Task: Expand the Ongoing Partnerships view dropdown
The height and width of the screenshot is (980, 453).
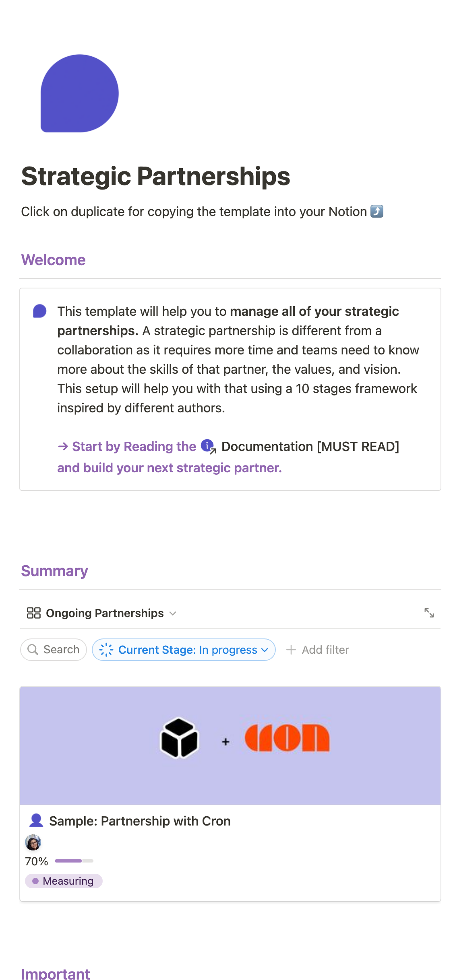Action: click(173, 613)
